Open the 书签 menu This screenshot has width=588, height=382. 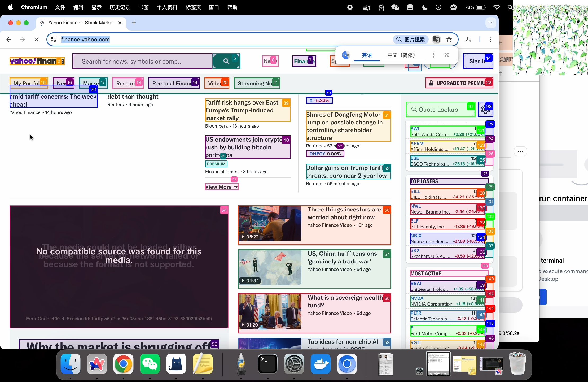(143, 7)
